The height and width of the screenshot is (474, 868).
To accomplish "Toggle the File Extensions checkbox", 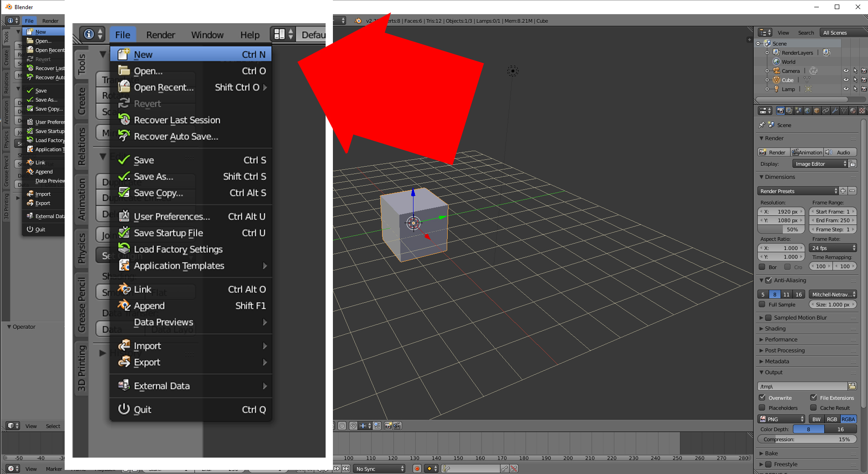I will (813, 398).
